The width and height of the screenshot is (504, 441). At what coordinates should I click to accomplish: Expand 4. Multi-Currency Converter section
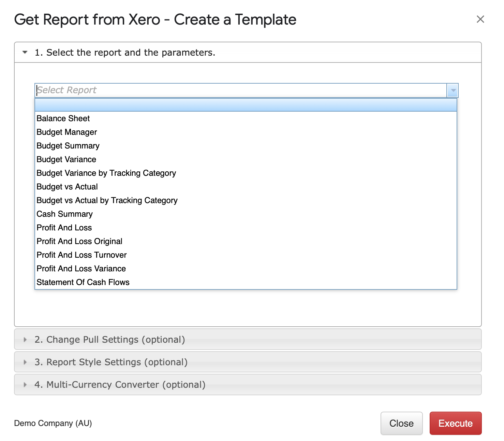[248, 384]
